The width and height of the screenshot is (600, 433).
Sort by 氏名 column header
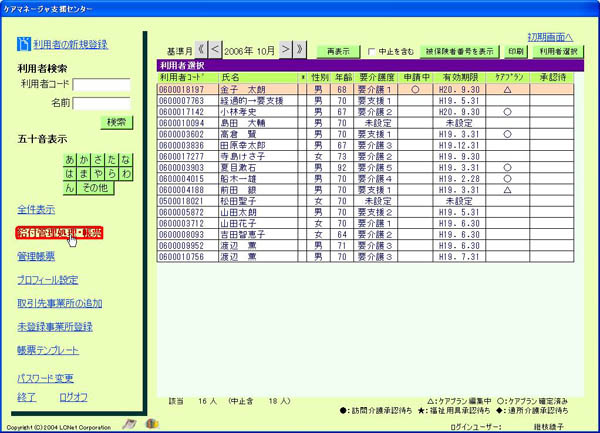pyautogui.click(x=258, y=78)
